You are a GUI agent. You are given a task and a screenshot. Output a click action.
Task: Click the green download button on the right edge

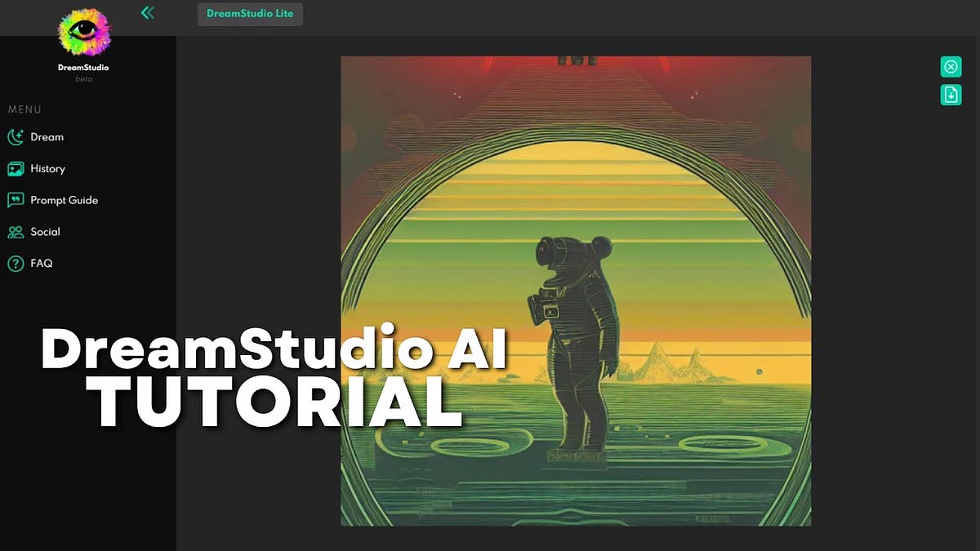[x=950, y=95]
